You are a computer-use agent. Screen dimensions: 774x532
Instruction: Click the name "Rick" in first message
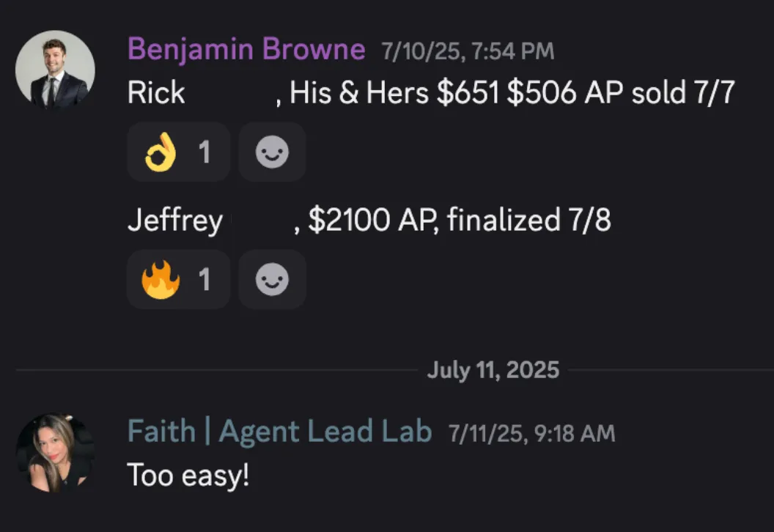click(156, 92)
